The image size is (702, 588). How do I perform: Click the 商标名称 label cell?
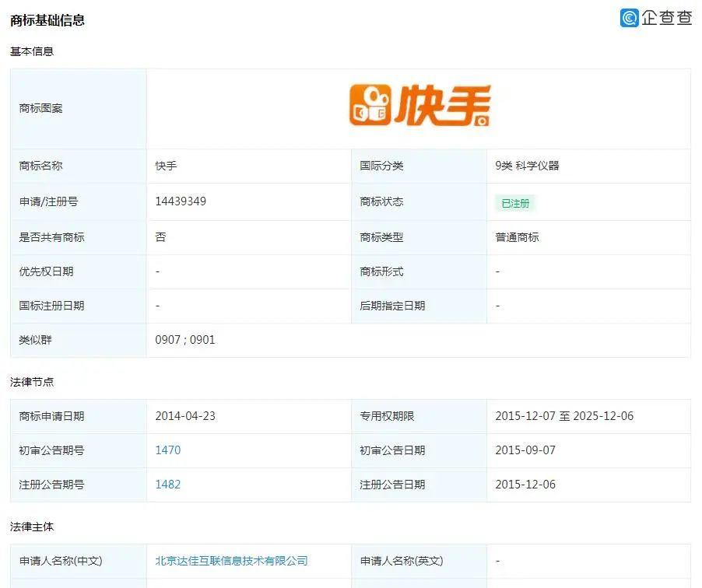click(x=41, y=165)
